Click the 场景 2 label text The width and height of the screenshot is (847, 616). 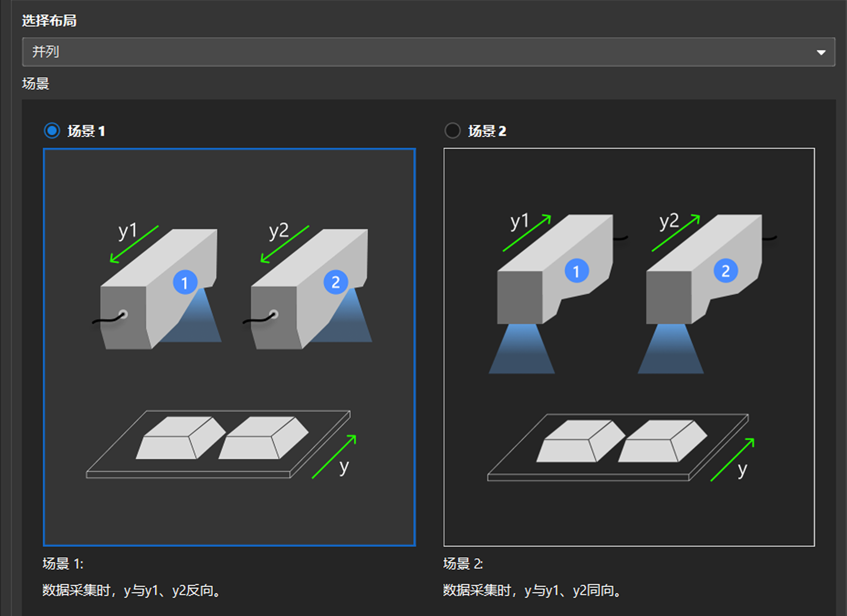(x=487, y=131)
